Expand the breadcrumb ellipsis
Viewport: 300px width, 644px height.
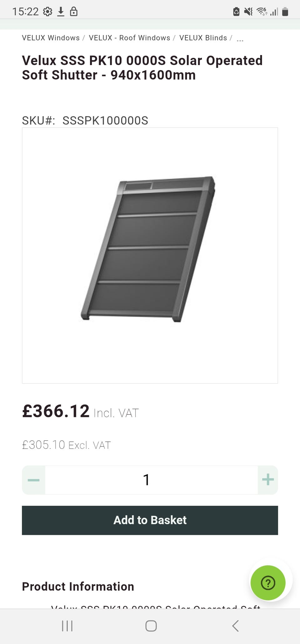coord(240,40)
